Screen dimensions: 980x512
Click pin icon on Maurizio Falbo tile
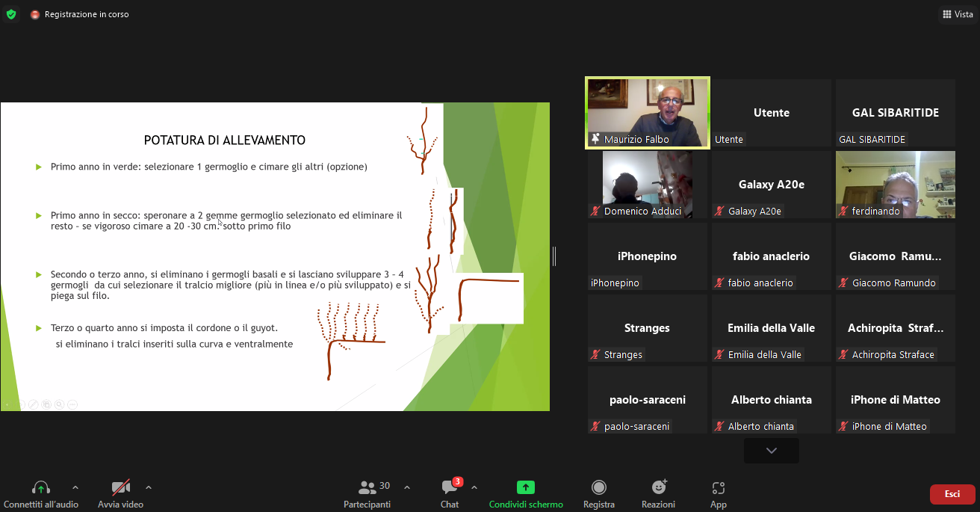coord(596,139)
